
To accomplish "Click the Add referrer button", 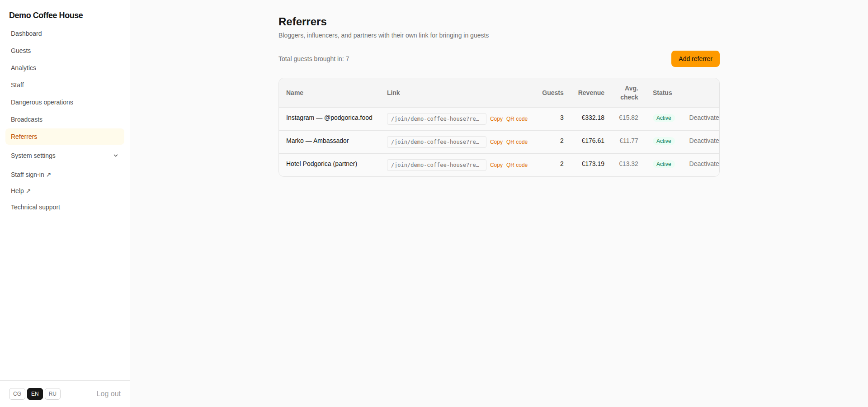I will 695,59.
